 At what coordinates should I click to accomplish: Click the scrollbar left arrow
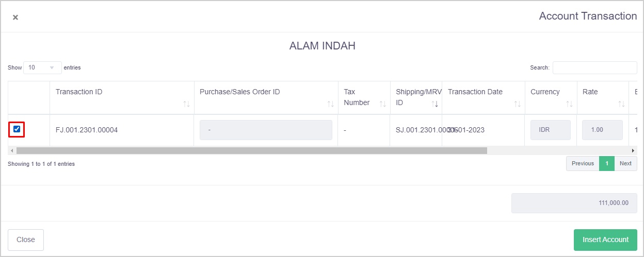coord(11,150)
